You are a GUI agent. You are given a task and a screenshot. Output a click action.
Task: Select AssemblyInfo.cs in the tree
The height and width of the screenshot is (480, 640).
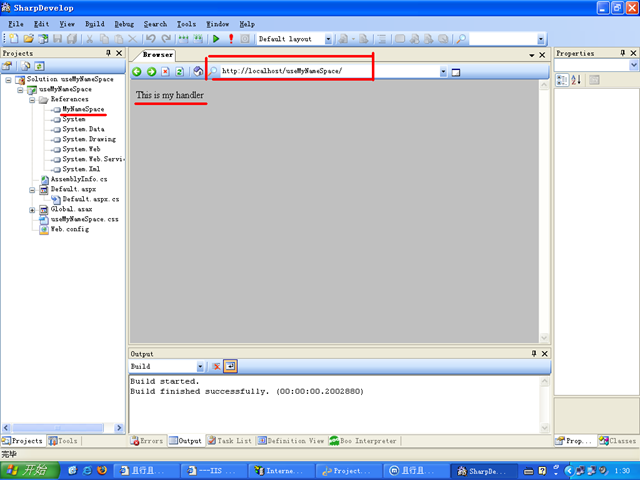(79, 179)
